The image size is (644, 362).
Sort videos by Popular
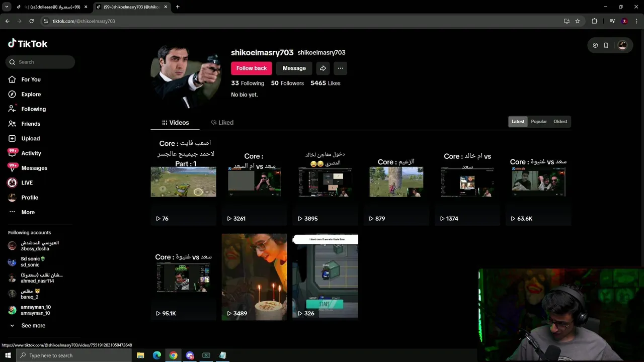[539, 122]
